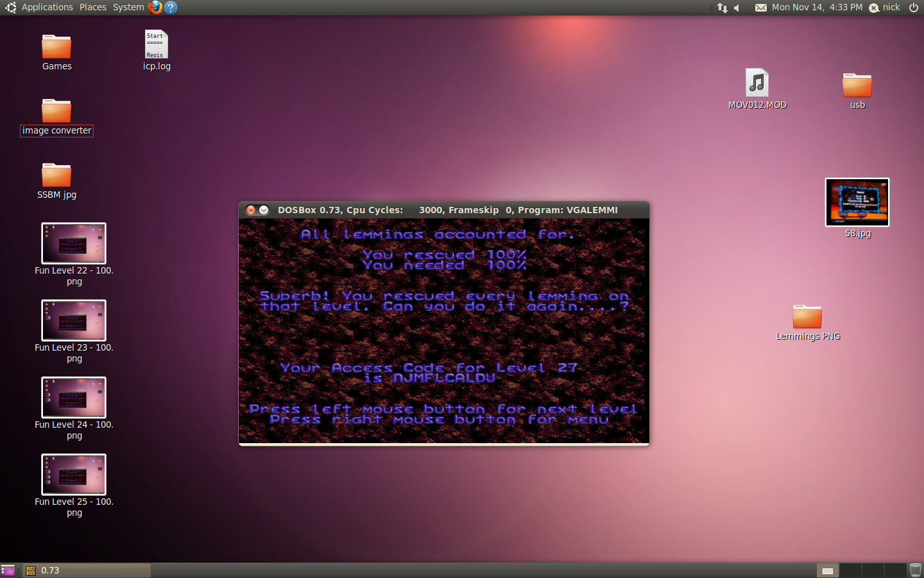Select the 58.jpg image thumbnail

point(857,202)
